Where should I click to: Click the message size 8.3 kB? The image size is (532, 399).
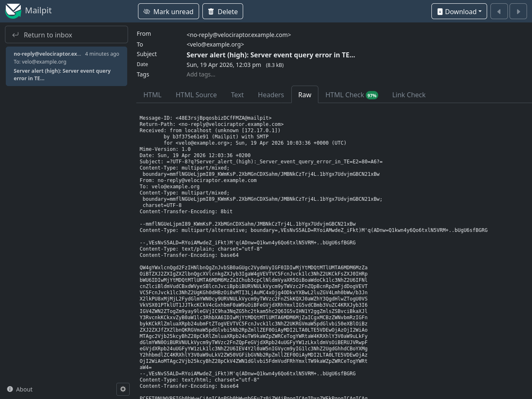click(x=275, y=65)
